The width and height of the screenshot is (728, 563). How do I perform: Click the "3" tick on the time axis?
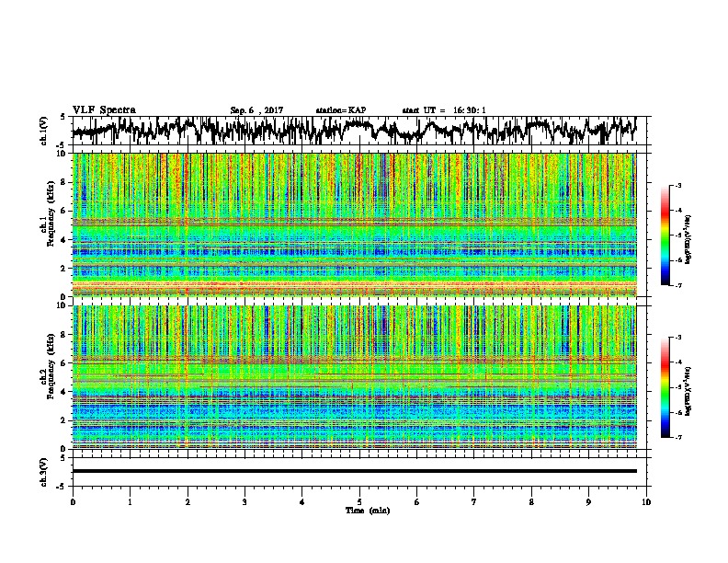pos(245,502)
